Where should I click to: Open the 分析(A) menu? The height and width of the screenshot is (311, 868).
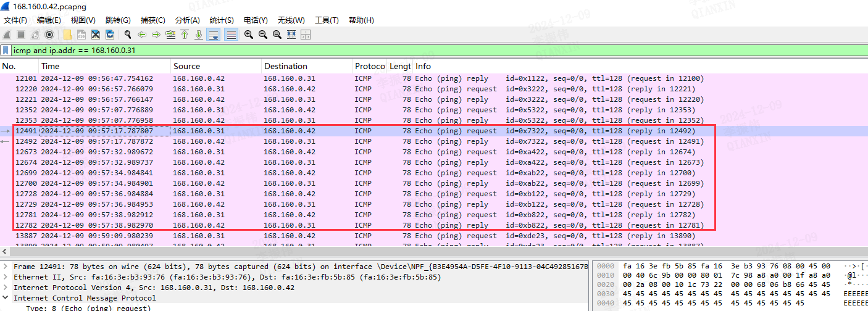click(188, 20)
